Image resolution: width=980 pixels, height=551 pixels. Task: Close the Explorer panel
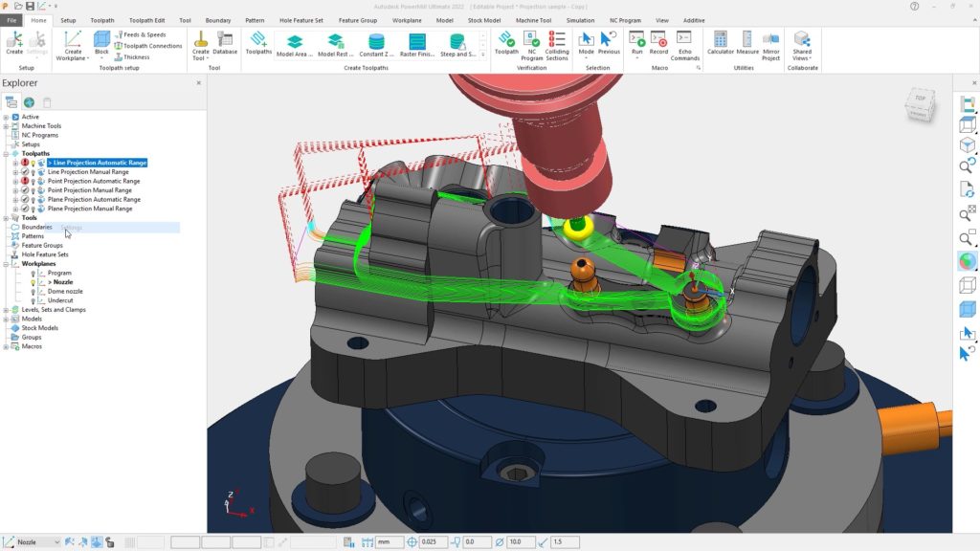(199, 83)
